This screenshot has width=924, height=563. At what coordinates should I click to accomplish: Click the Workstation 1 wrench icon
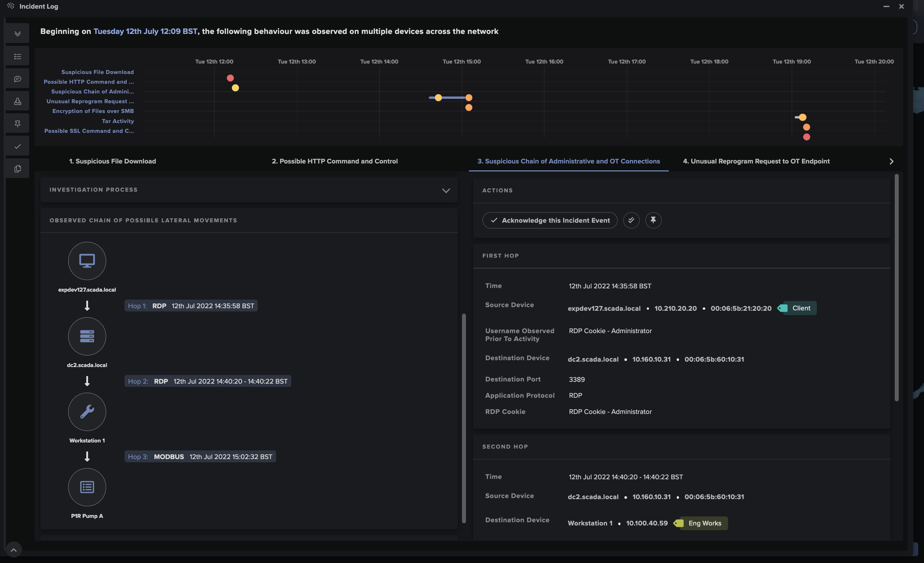(87, 411)
